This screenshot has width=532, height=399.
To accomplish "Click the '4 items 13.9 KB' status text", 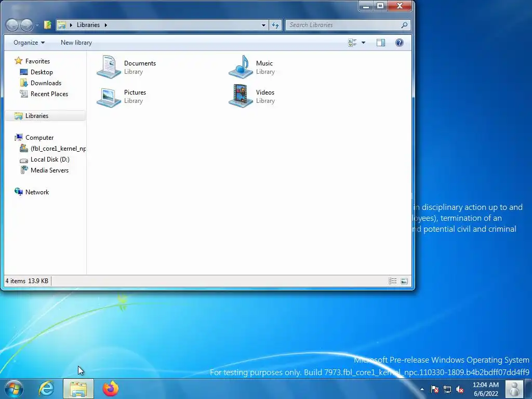I will tap(27, 281).
